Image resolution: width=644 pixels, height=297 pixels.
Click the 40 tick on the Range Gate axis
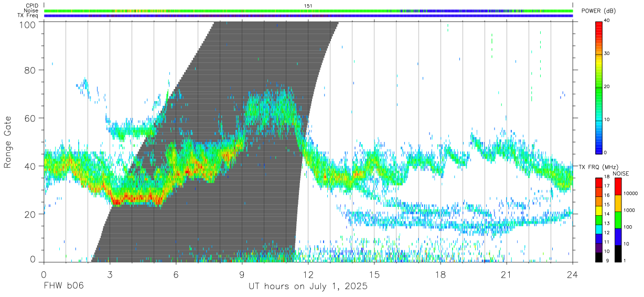click(x=29, y=166)
